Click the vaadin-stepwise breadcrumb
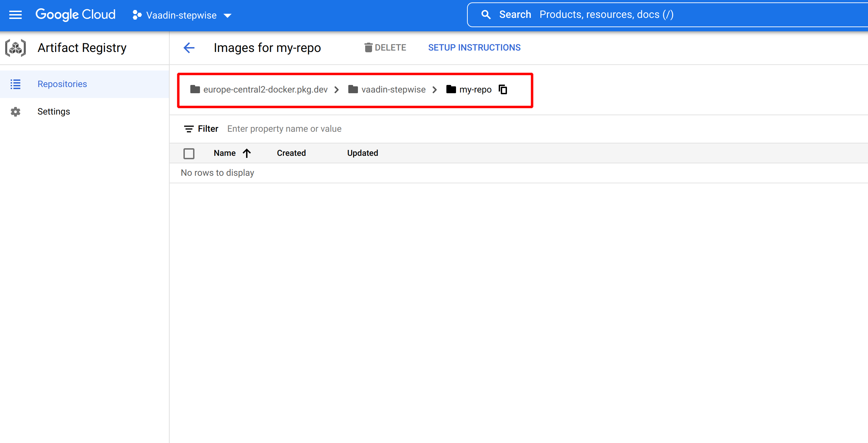The height and width of the screenshot is (443, 868). [393, 89]
